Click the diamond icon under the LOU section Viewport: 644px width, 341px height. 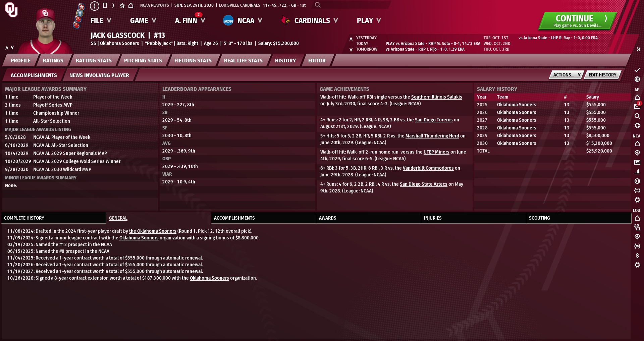(x=637, y=237)
